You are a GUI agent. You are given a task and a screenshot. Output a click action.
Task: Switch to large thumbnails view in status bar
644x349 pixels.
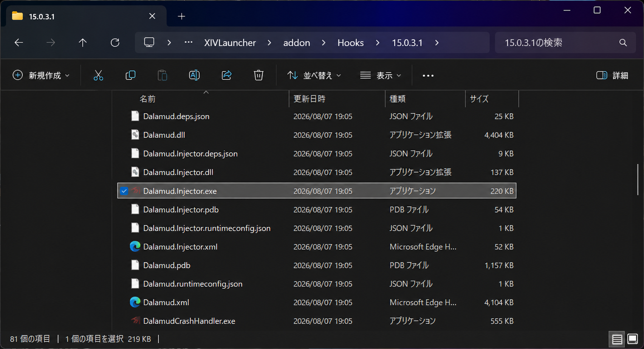(x=632, y=339)
